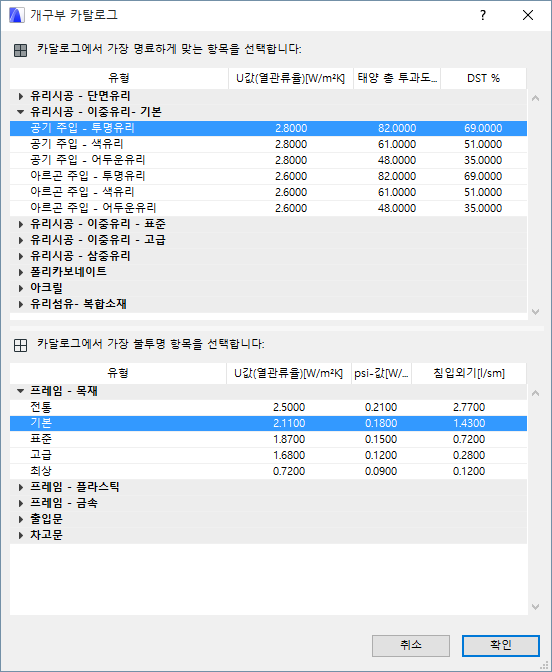552x672 pixels.
Task: Click the opaque frame catalog icon
Action: (x=21, y=345)
